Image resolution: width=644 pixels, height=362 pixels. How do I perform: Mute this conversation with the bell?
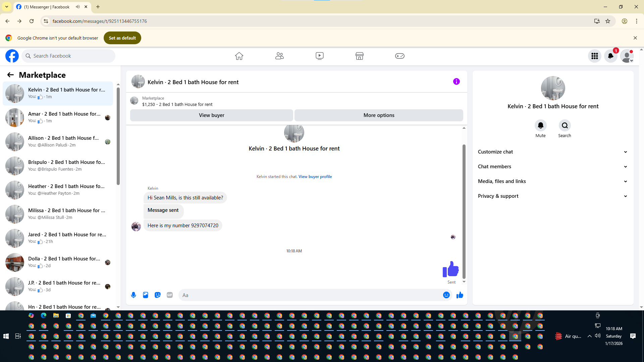pyautogui.click(x=540, y=125)
